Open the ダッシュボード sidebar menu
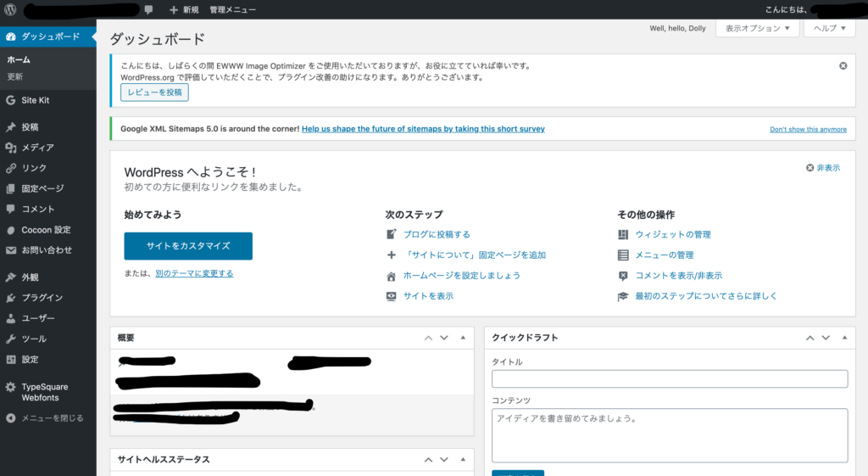Viewport: 868px width, 476px height. coord(48,36)
